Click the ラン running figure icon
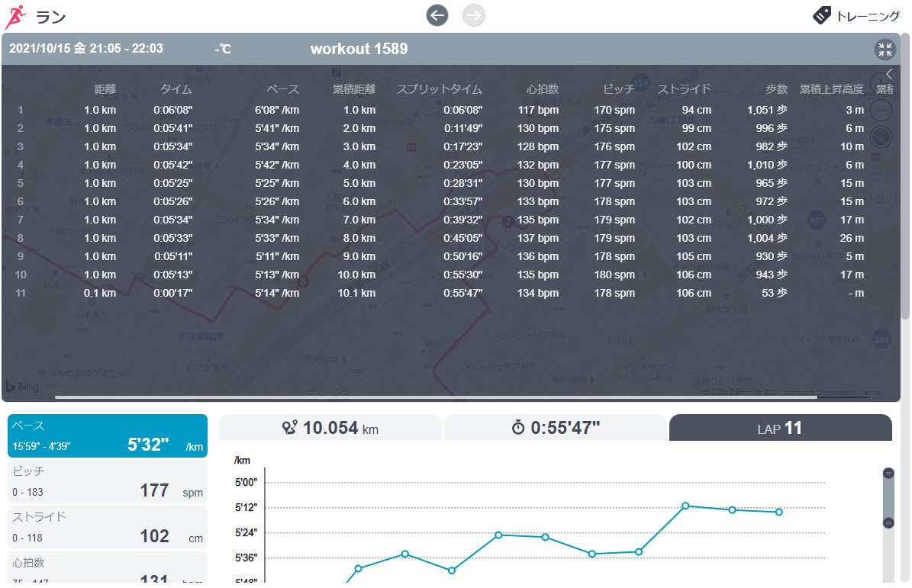This screenshot has height=588, width=912. (x=15, y=17)
